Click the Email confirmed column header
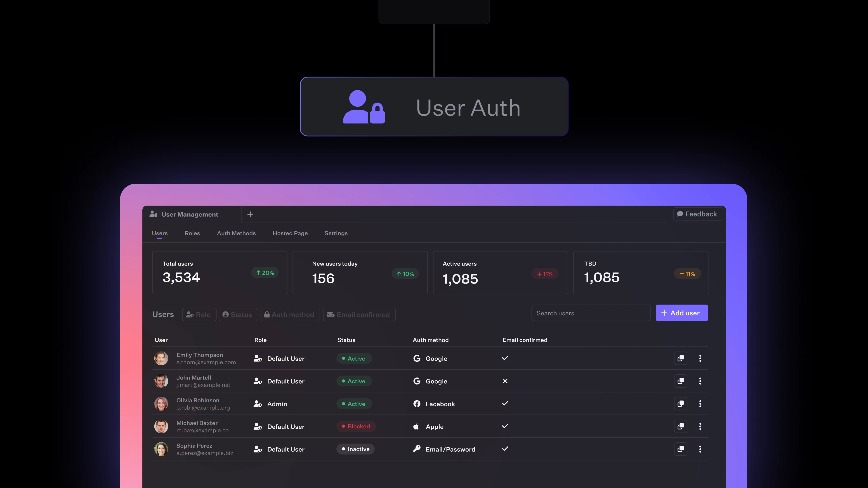 click(x=525, y=340)
